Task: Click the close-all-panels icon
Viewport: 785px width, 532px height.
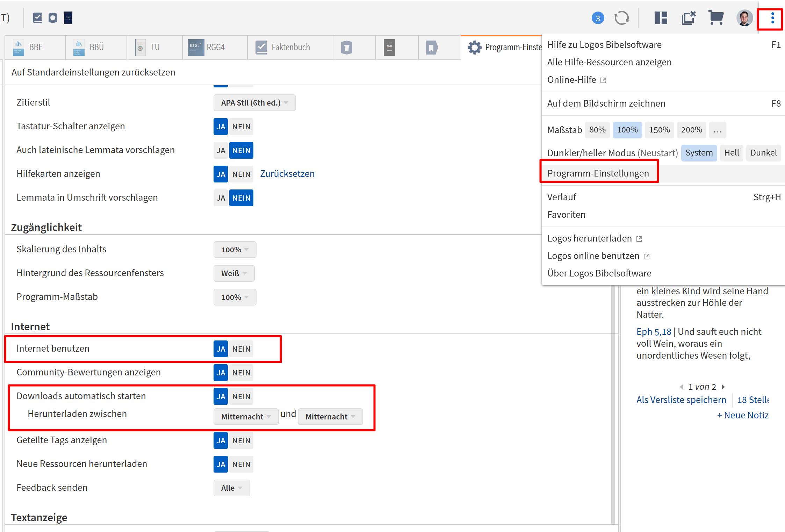Action: point(688,18)
